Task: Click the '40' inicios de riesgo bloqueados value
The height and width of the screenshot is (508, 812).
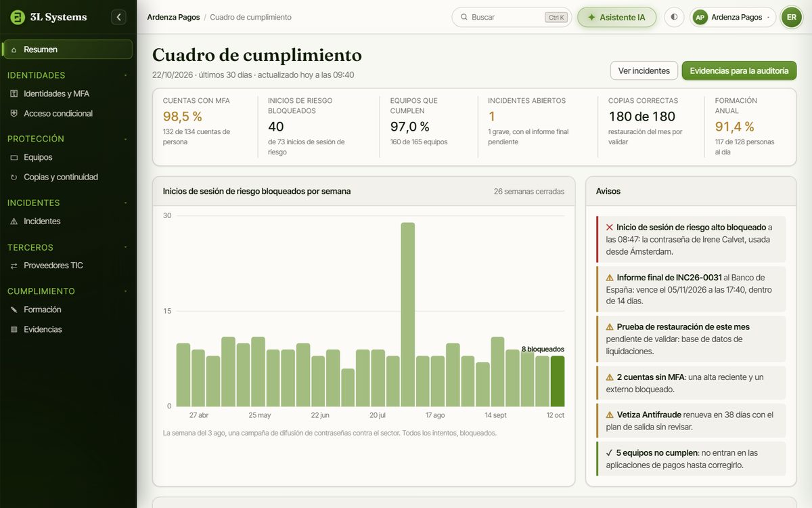Action: (276, 127)
